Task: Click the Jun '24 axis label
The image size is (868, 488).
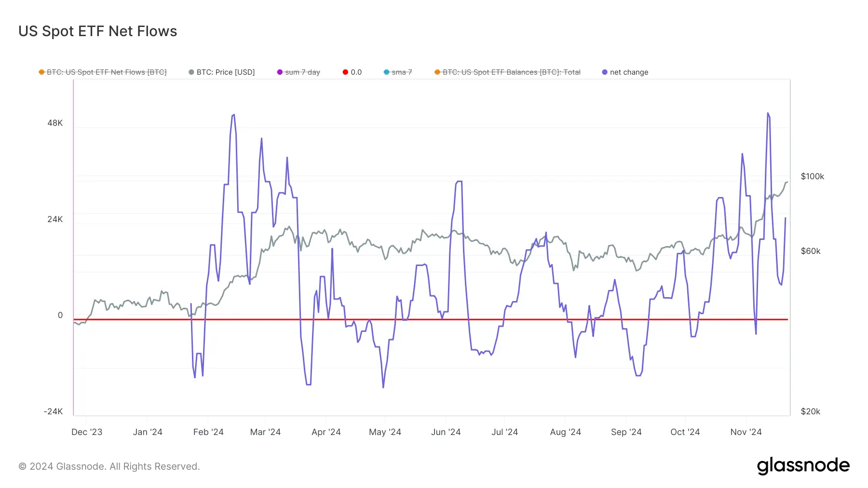Action: [x=446, y=432]
